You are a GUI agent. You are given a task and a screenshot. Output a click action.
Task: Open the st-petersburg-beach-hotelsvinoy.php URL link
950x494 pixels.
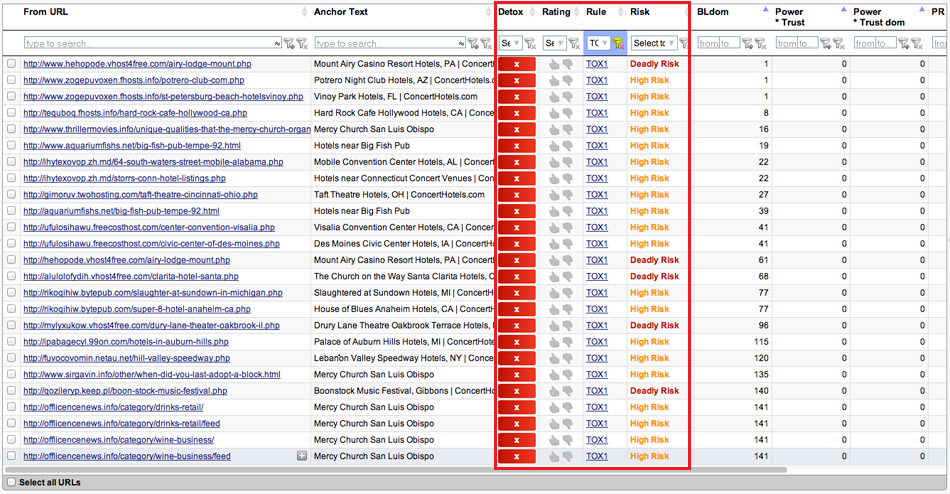coord(164,96)
